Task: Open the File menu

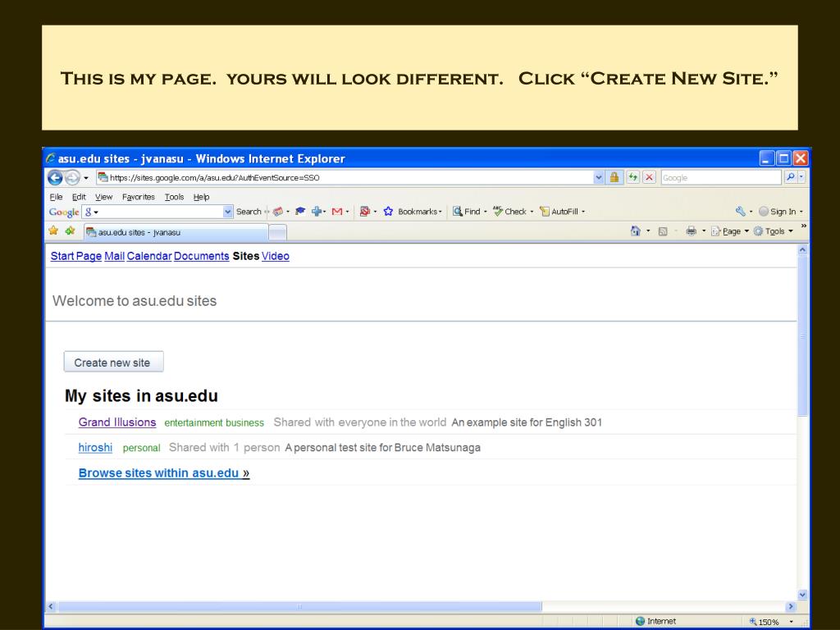Action: [x=56, y=197]
